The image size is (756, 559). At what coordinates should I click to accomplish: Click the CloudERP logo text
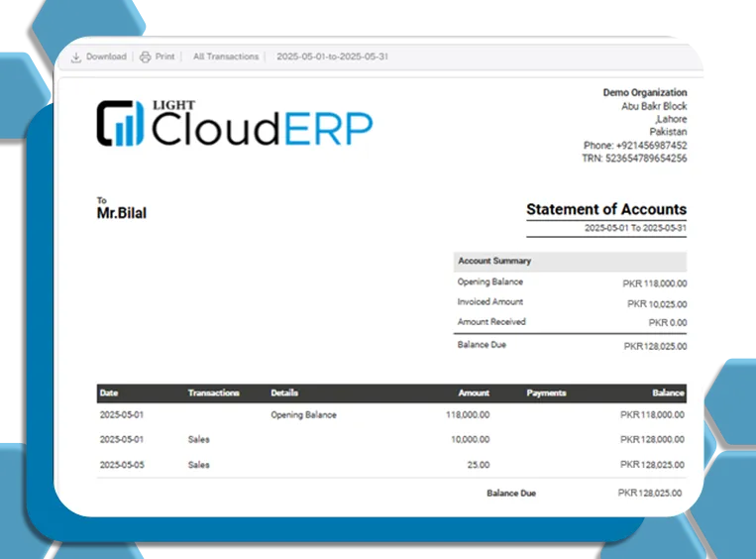[263, 128]
